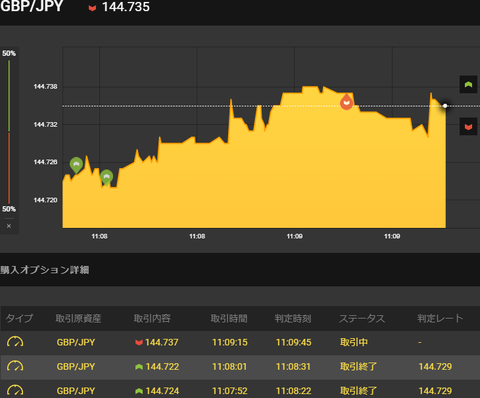Click the 144.720 price axis label
The width and height of the screenshot is (480, 398).
(45, 200)
